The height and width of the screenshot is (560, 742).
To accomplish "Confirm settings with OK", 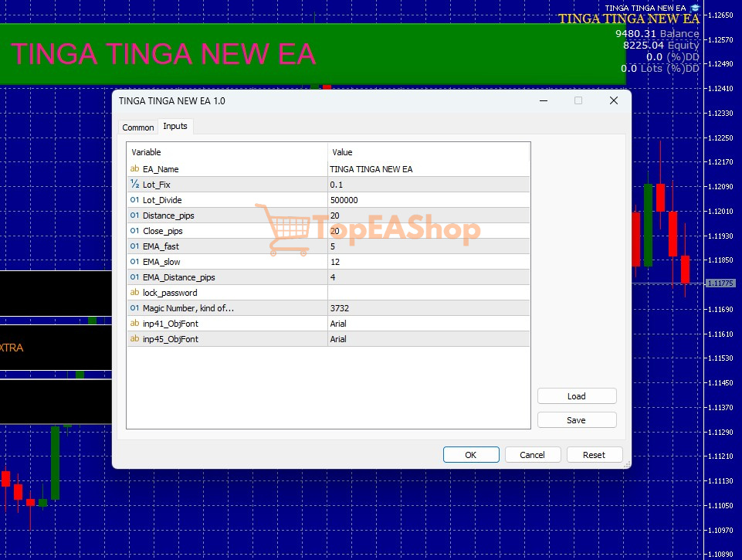I will tap(470, 454).
